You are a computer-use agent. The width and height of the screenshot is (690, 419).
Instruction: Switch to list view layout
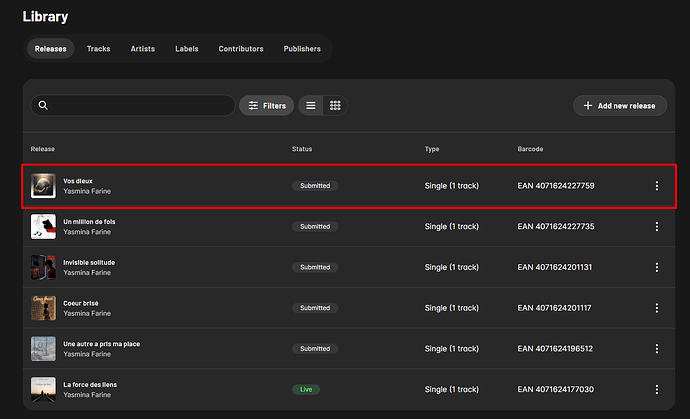(x=311, y=106)
